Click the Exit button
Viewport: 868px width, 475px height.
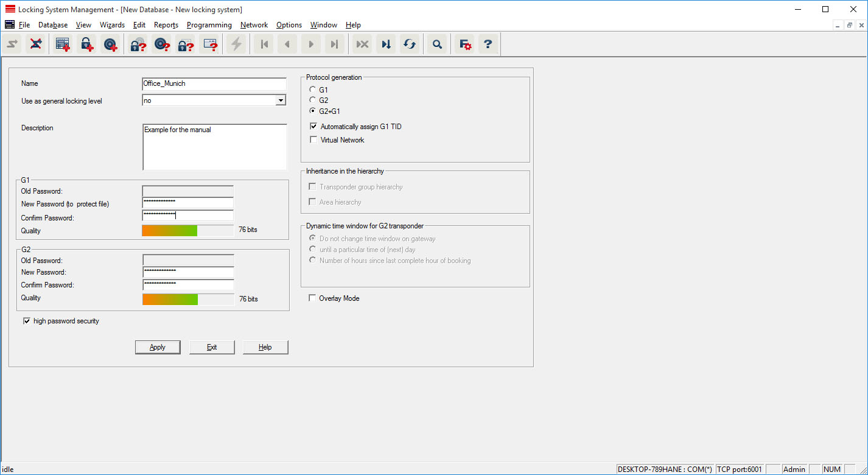(212, 347)
